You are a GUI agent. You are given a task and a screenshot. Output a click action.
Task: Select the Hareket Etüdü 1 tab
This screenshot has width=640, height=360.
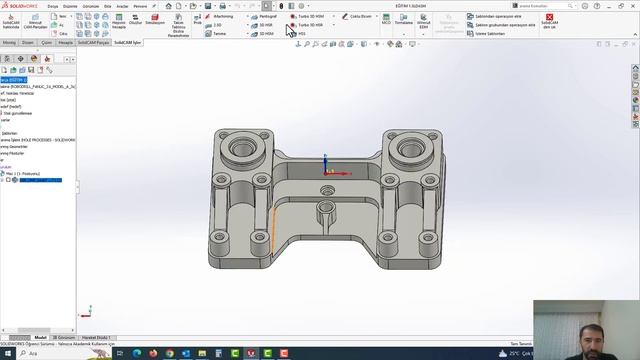coord(96,338)
